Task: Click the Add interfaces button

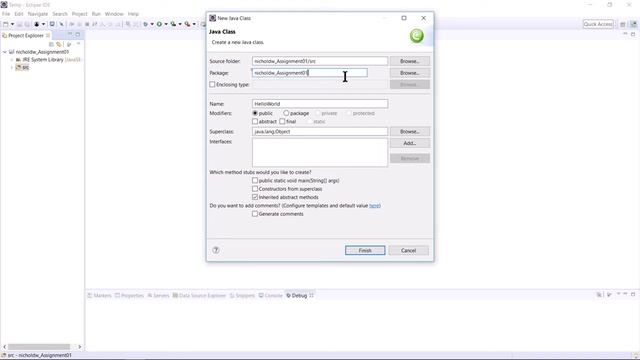Action: pyautogui.click(x=409, y=143)
